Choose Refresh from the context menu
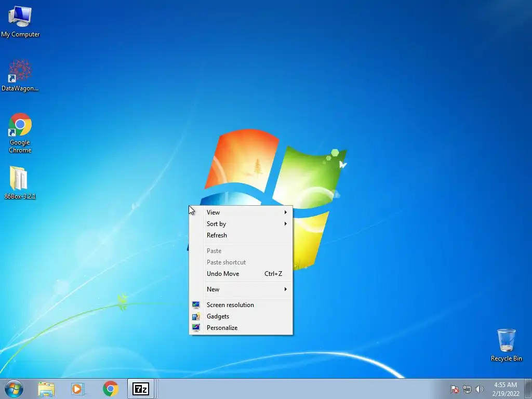The width and height of the screenshot is (532, 399). [x=241, y=235]
